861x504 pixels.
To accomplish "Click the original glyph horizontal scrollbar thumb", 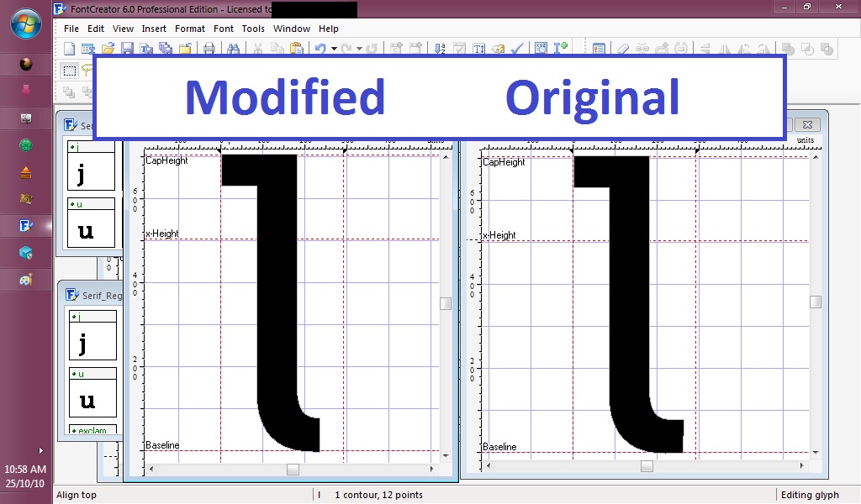I will 647,466.
